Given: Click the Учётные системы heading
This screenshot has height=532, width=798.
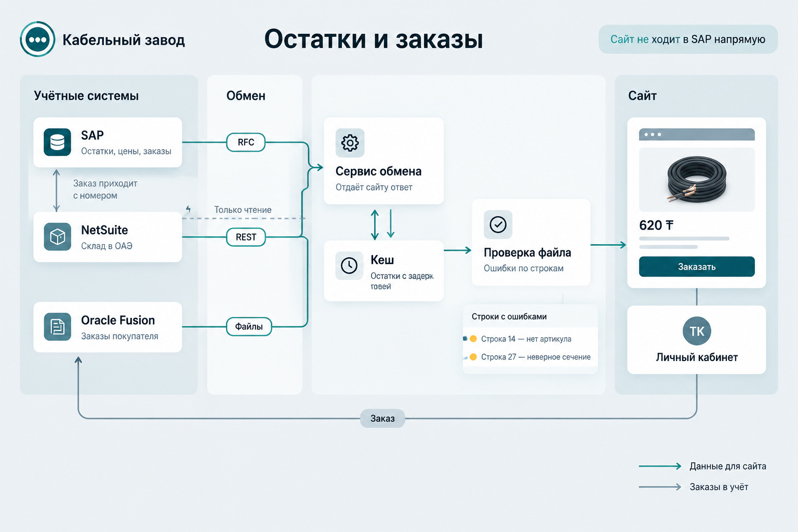Looking at the screenshot, I should coord(86,96).
